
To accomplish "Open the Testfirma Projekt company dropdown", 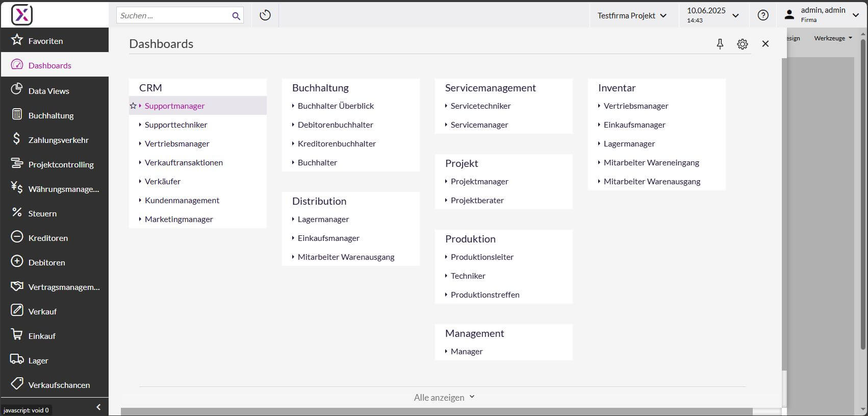I will click(632, 15).
